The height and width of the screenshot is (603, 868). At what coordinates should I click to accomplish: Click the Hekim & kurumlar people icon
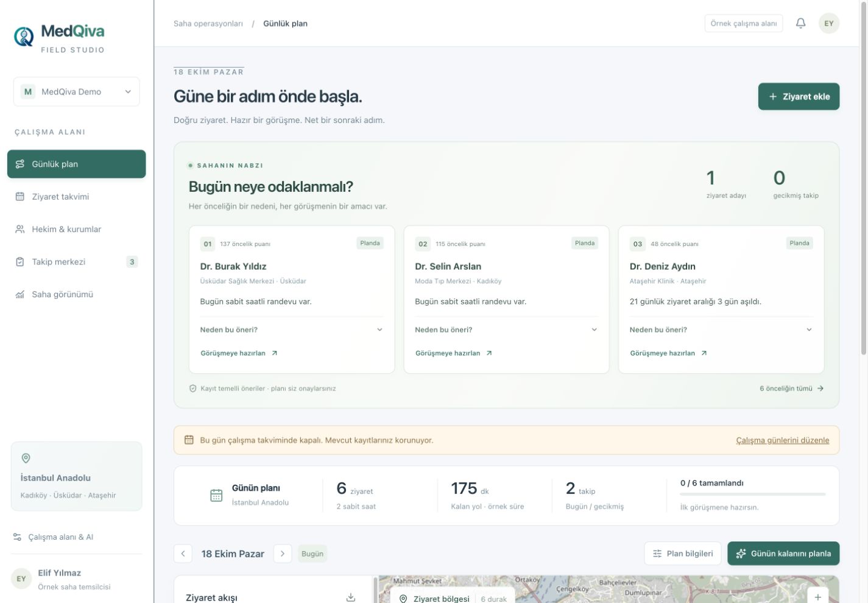[20, 229]
